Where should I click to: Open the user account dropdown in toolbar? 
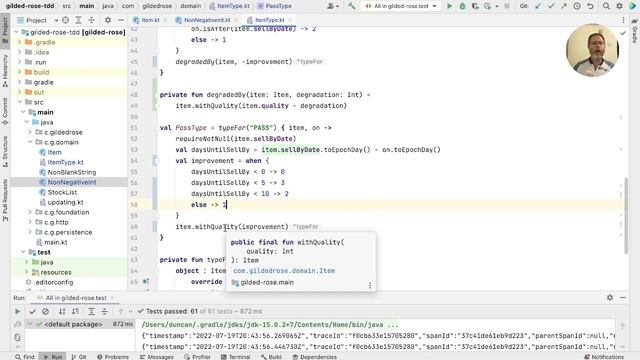tap(333, 6)
